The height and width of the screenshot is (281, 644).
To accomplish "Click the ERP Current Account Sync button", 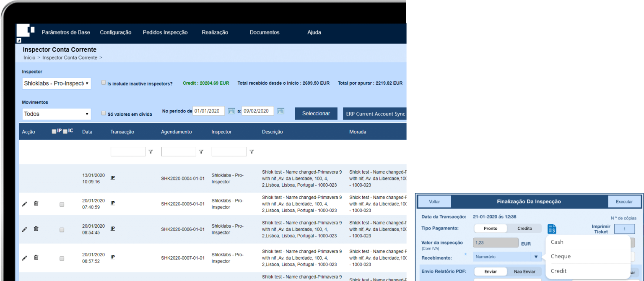I will tap(374, 114).
